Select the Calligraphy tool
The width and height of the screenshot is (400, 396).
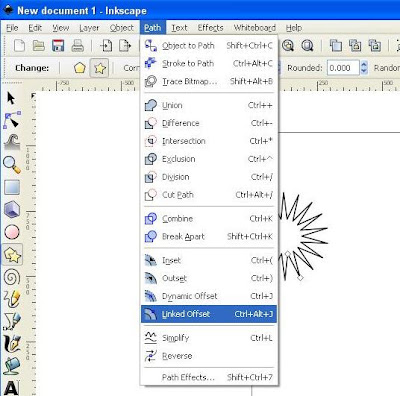pyautogui.click(x=12, y=343)
